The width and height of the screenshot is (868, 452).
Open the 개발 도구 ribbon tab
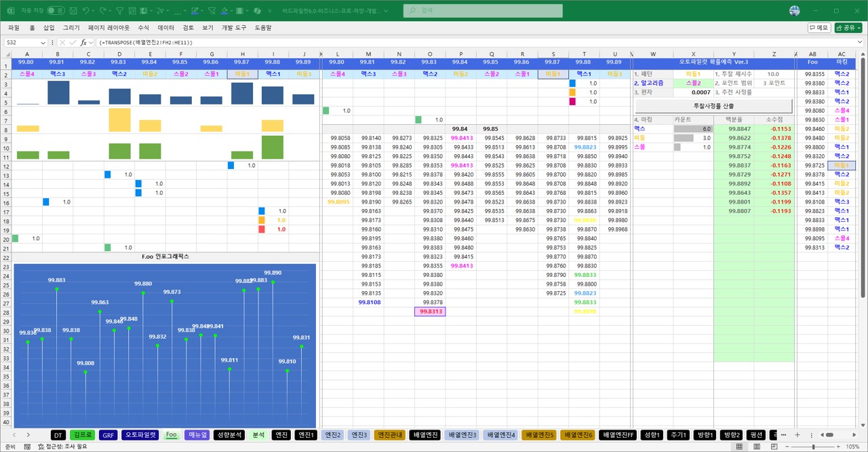(x=234, y=28)
